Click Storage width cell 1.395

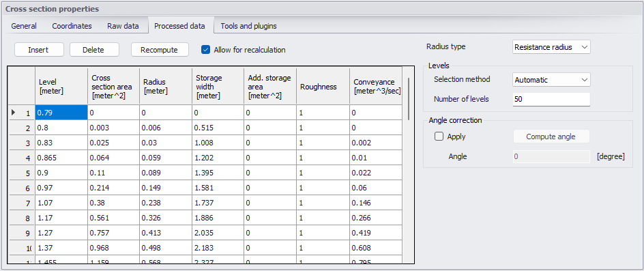tap(218, 173)
